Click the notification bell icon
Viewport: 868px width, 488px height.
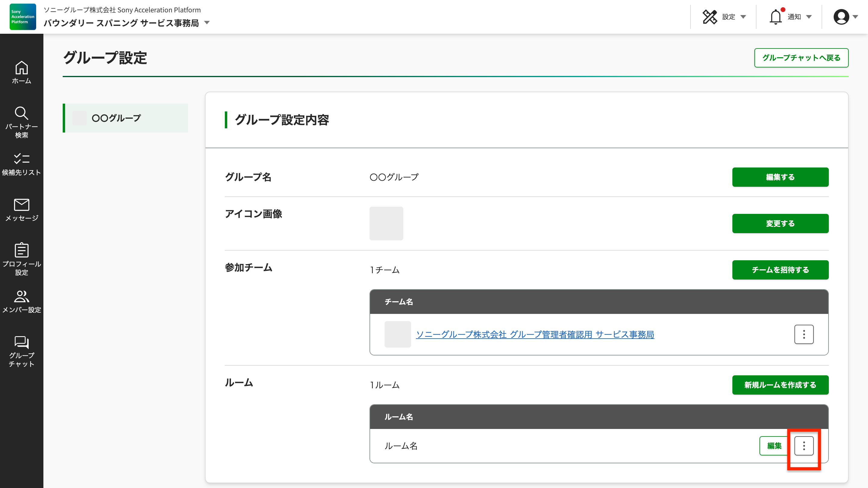[775, 17]
